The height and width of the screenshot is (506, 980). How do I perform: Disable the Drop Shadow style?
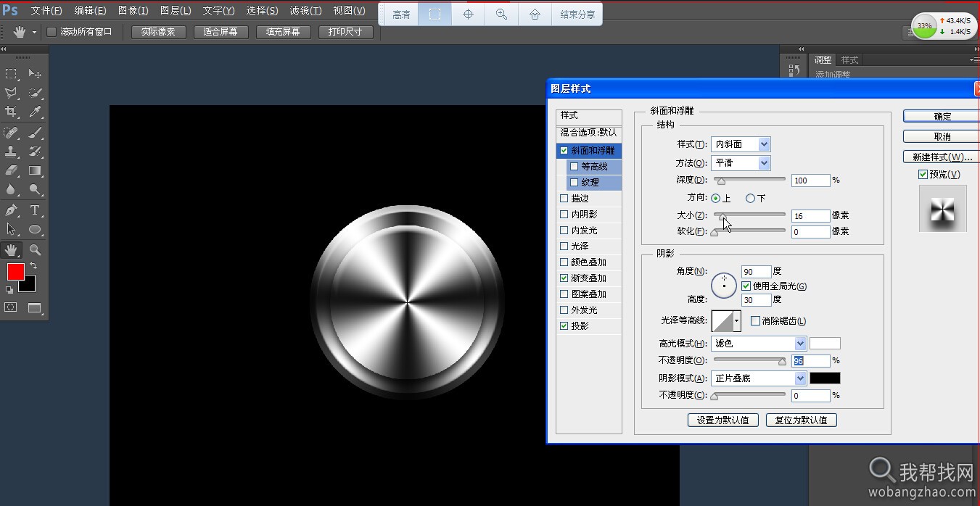(564, 326)
